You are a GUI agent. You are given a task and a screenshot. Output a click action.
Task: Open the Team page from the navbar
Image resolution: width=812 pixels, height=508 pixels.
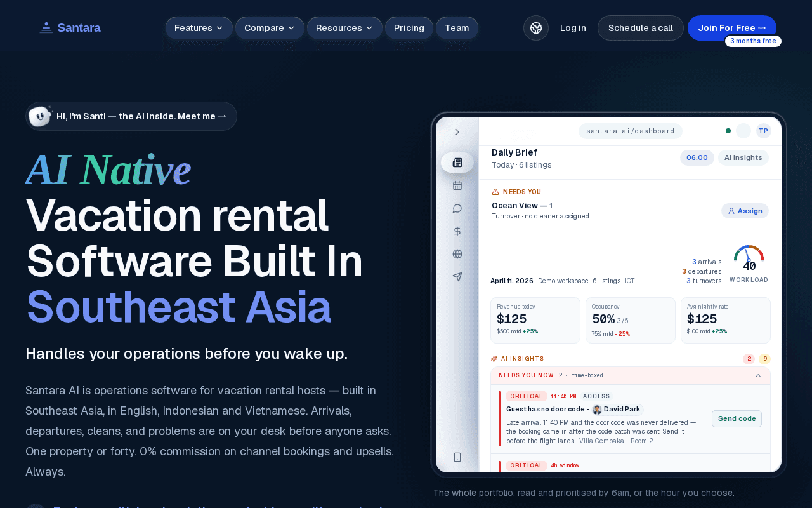457,28
